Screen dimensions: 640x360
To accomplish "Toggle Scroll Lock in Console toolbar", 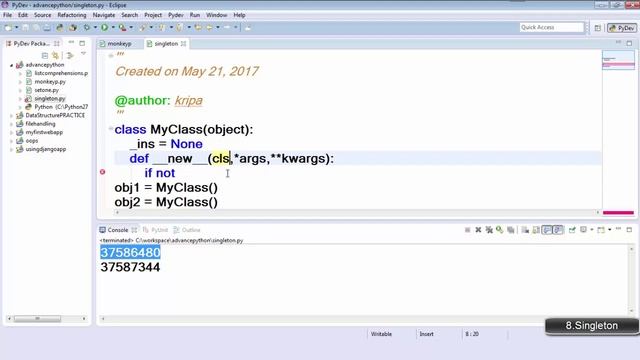I will pos(536,230).
